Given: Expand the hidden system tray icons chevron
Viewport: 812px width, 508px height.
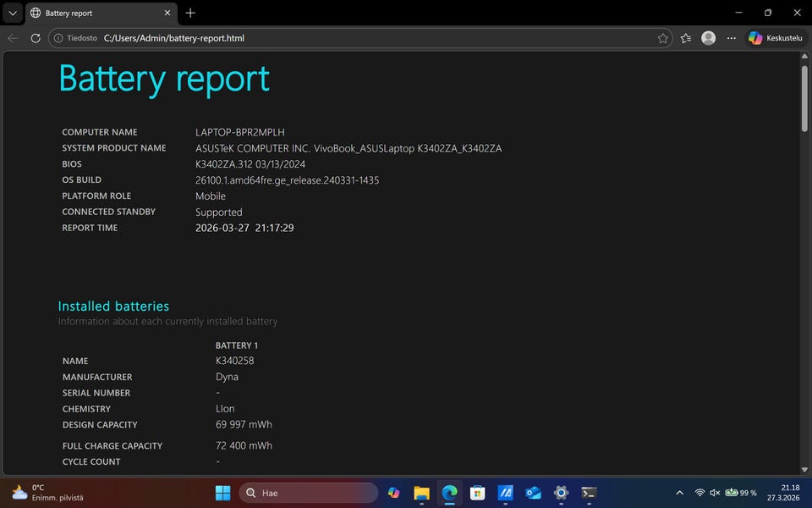Looking at the screenshot, I should 679,493.
